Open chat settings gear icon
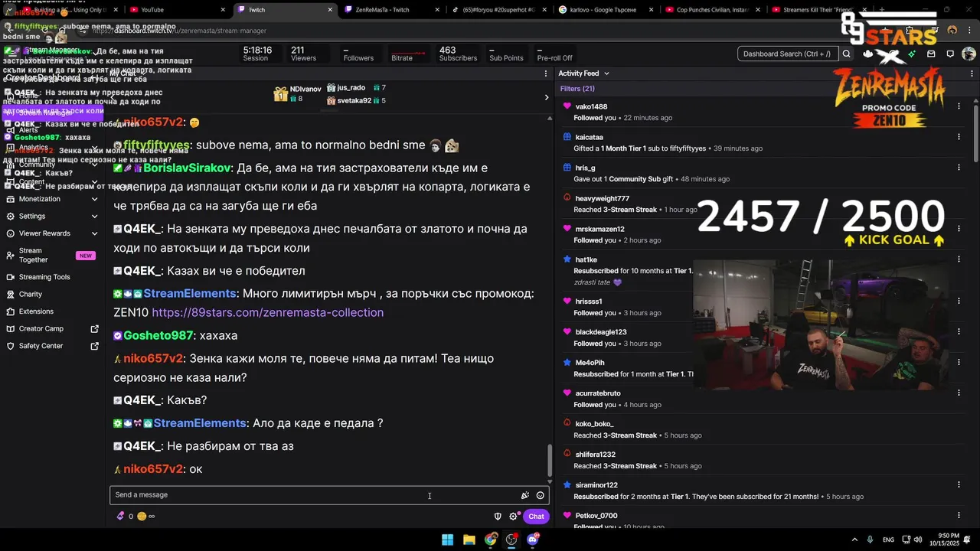Screen dimensions: 980x551 [x=514, y=517]
